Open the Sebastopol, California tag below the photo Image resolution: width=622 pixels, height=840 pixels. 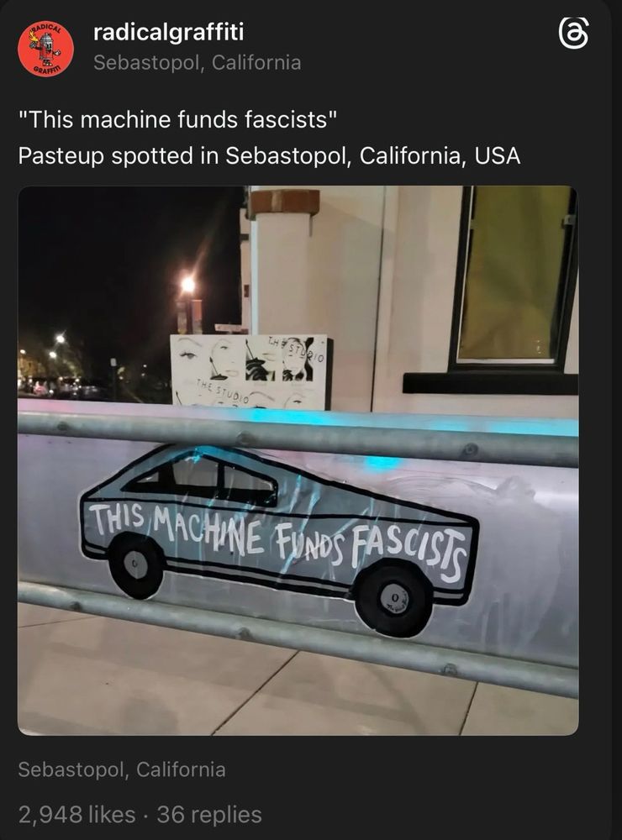pos(122,769)
